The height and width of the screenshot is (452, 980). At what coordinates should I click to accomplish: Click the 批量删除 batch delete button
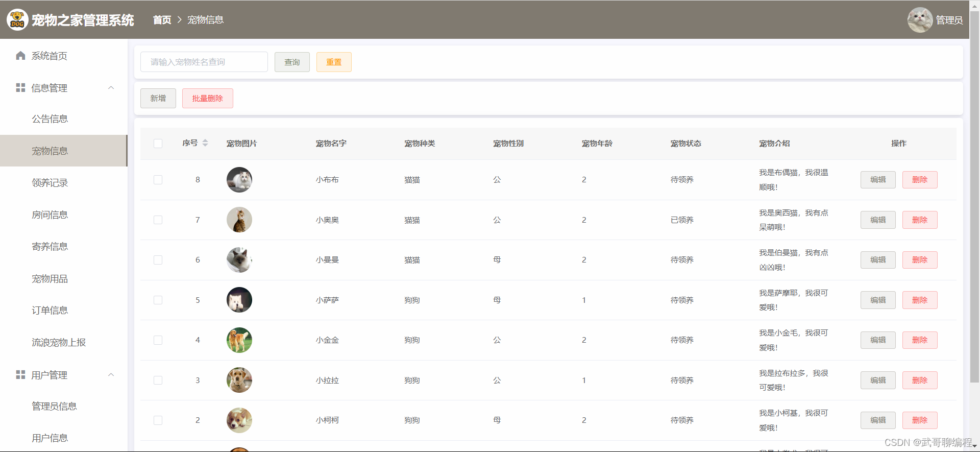(x=208, y=98)
